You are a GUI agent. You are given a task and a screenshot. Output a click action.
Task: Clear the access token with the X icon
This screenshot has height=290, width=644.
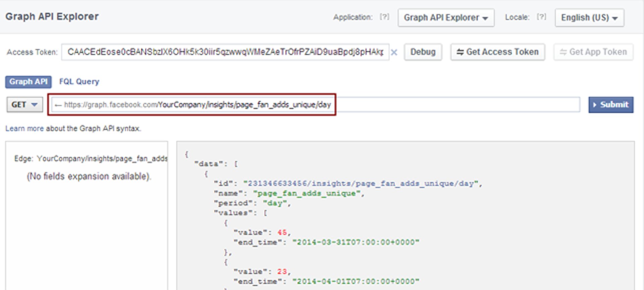click(394, 52)
